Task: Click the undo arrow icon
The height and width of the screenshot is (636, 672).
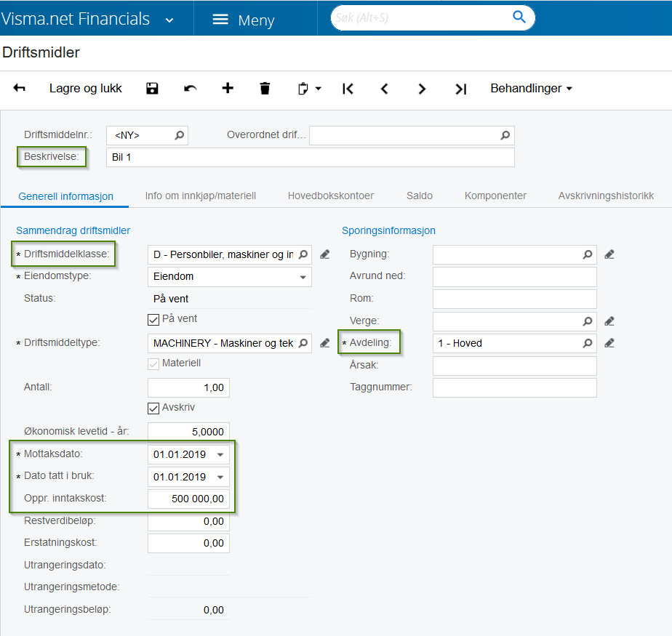Action: pos(190,89)
